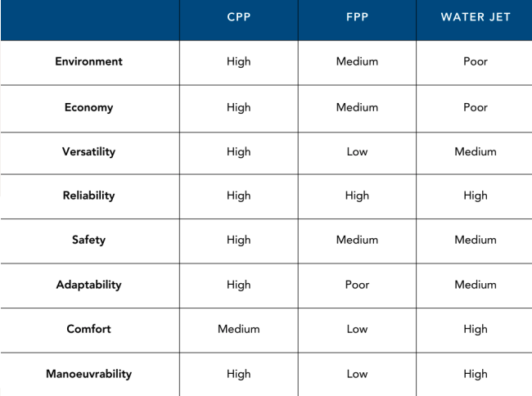Click the CPP column header
Screen dimensions: 532x396
[x=239, y=17]
